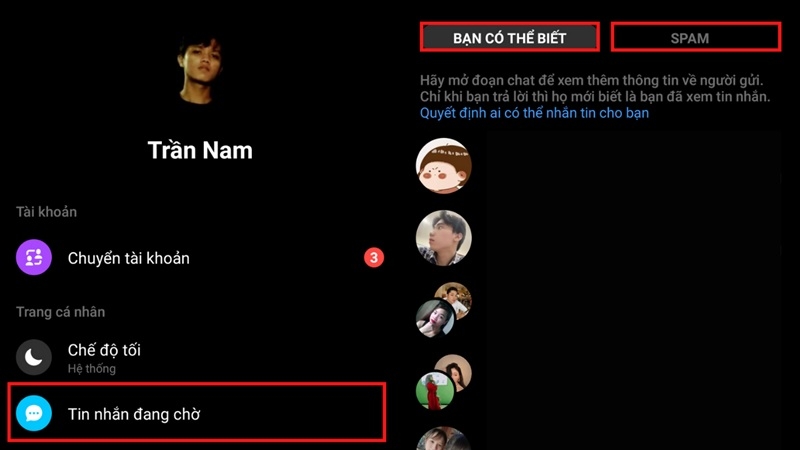800x450 pixels.
Task: Open the partially visible bottom chat avatar
Action: (x=443, y=438)
